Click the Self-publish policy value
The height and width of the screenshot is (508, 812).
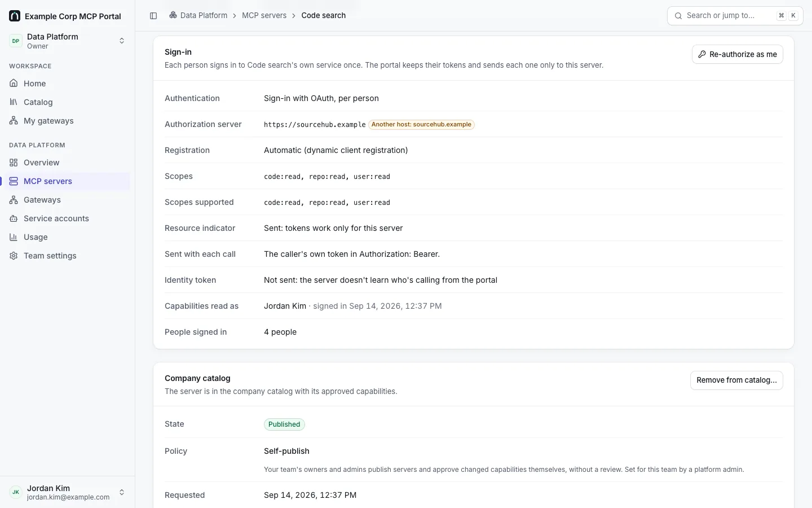click(x=286, y=451)
